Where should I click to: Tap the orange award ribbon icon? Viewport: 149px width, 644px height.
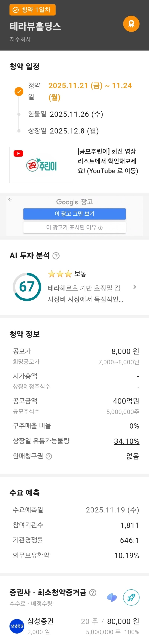[x=131, y=24]
